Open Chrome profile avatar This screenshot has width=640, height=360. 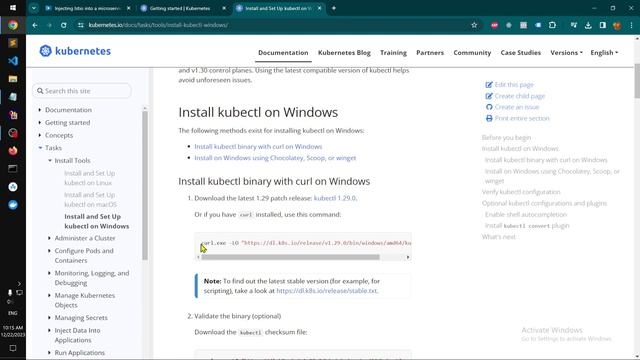click(x=617, y=25)
